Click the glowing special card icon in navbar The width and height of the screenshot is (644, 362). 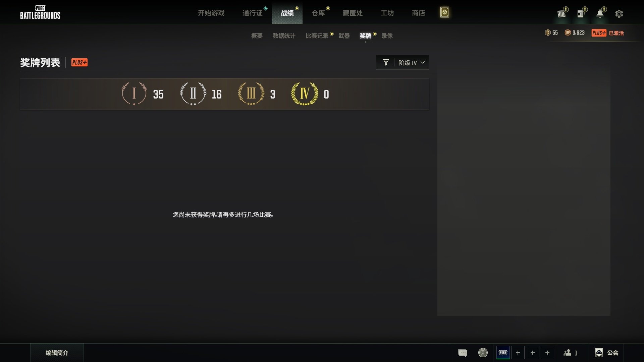click(445, 12)
